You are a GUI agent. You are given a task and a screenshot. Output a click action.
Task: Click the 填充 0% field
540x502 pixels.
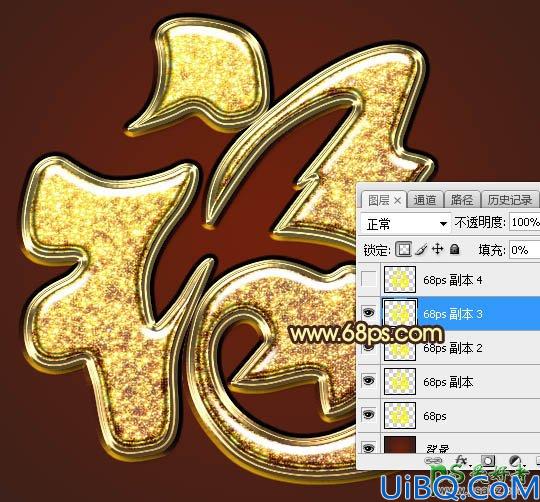524,250
